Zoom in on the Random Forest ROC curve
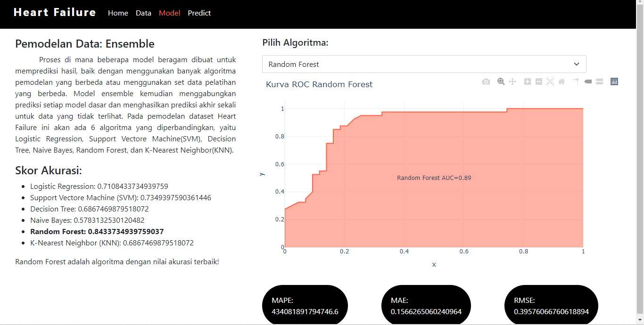Image resolution: width=644 pixels, height=325 pixels. pyautogui.click(x=528, y=81)
